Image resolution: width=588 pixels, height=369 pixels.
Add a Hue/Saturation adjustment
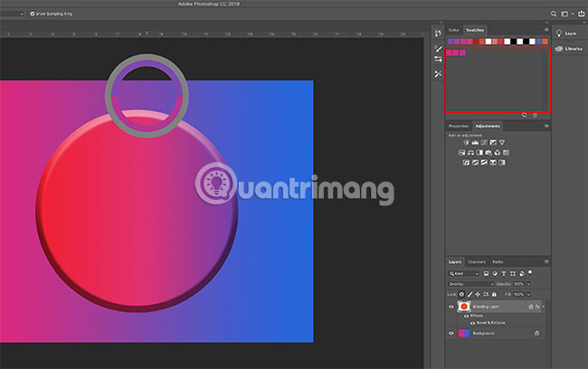461,153
